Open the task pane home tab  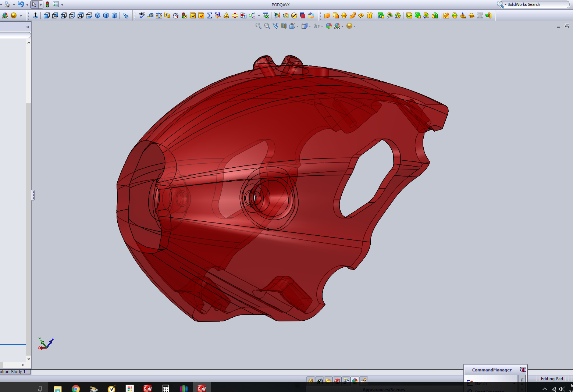coord(311,381)
